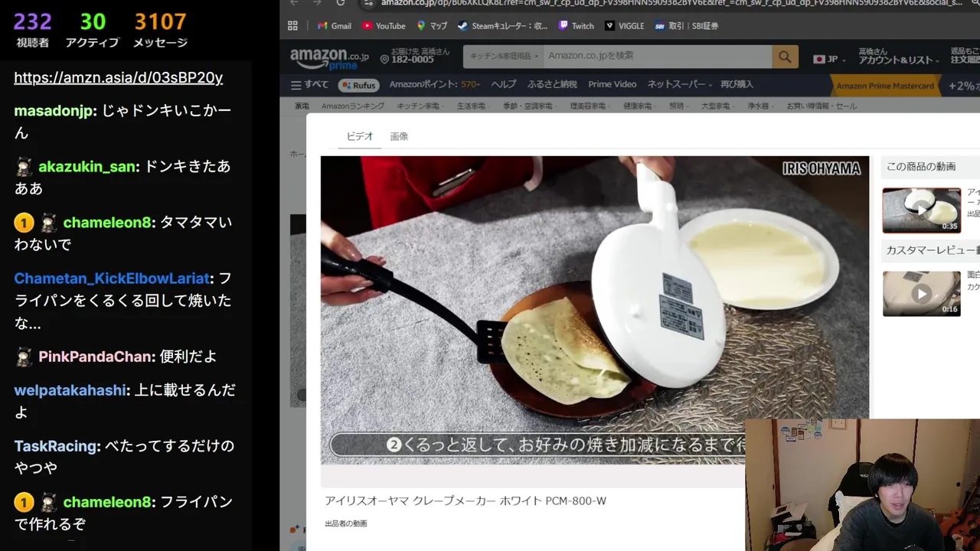Click the 30 アクティブ count
The image size is (980, 551).
coord(93,29)
